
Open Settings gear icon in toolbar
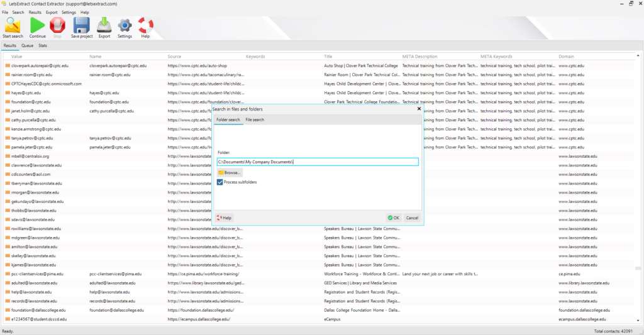pos(125,26)
